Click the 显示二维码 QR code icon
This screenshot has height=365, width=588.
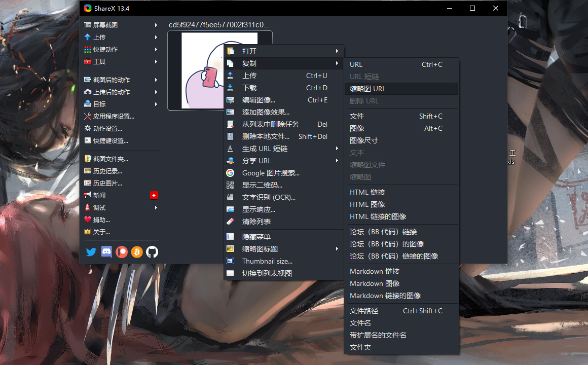click(x=230, y=185)
